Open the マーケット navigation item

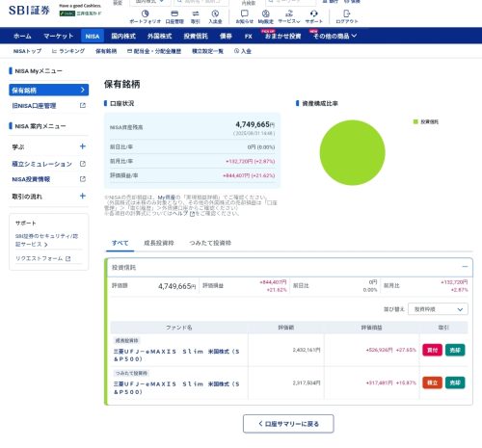pyautogui.click(x=59, y=36)
